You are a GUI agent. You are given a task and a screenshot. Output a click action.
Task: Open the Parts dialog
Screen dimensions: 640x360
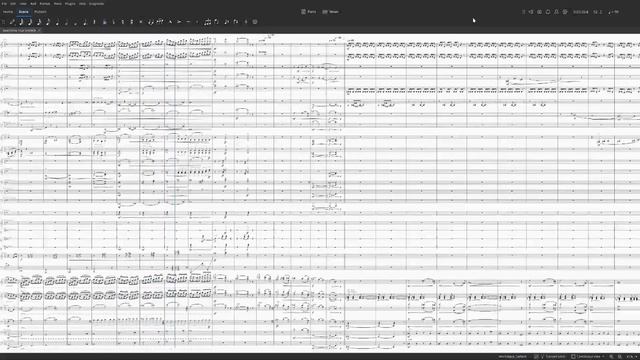click(x=309, y=12)
